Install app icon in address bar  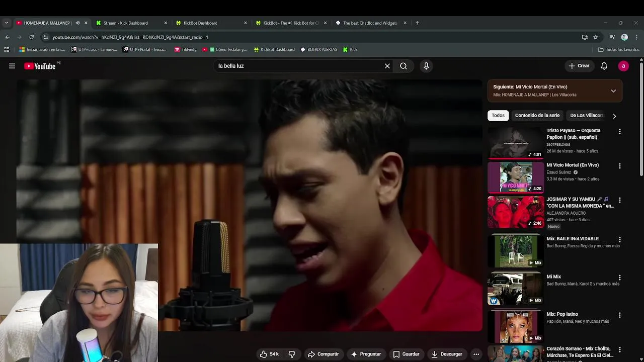[x=585, y=37]
